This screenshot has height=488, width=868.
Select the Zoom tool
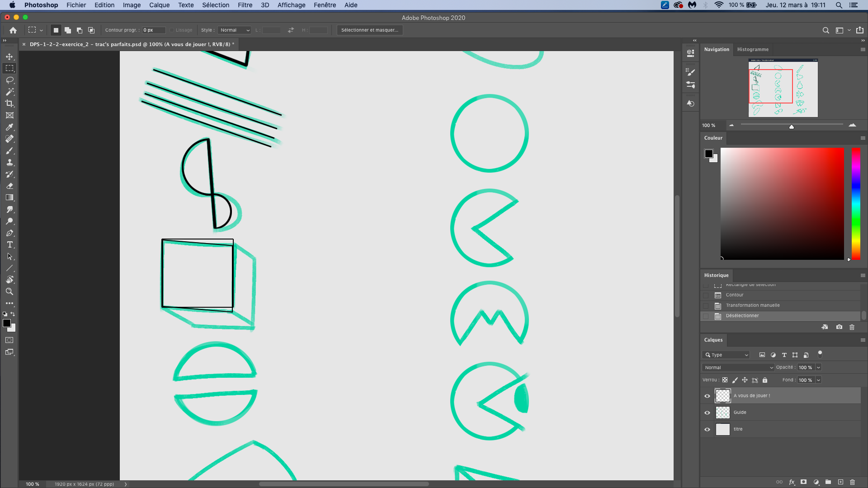tap(9, 292)
